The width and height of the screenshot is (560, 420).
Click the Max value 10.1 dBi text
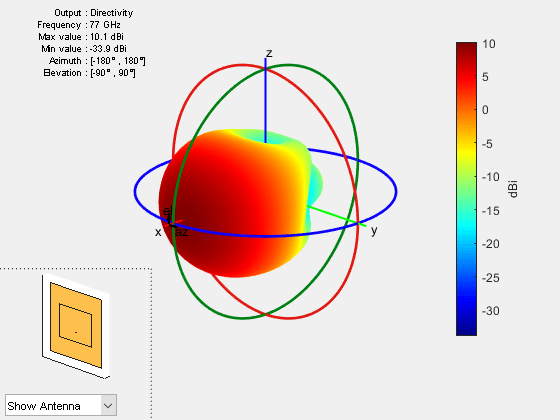pos(81,37)
